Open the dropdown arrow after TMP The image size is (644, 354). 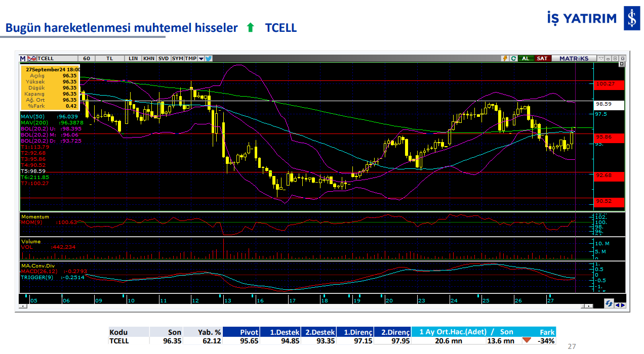pyautogui.click(x=201, y=58)
